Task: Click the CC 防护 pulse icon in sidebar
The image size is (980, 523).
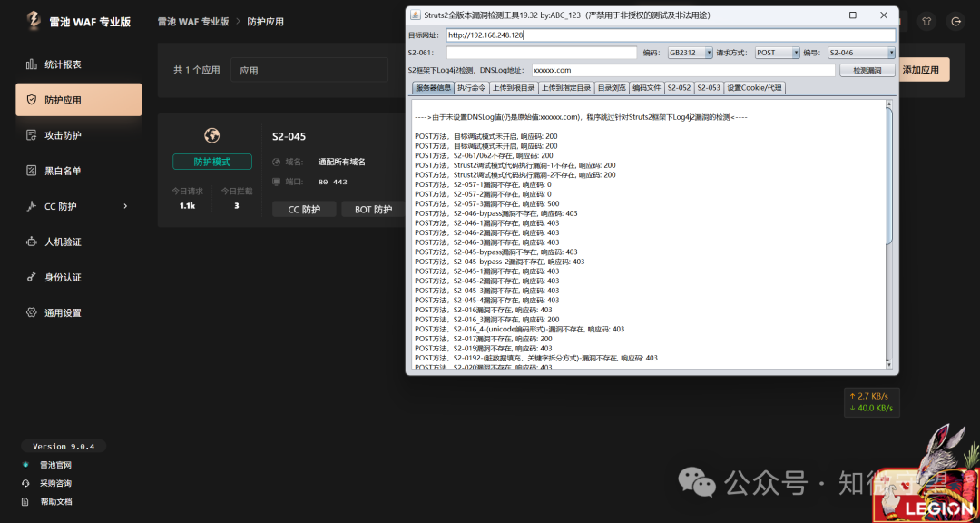Action: click(x=31, y=206)
